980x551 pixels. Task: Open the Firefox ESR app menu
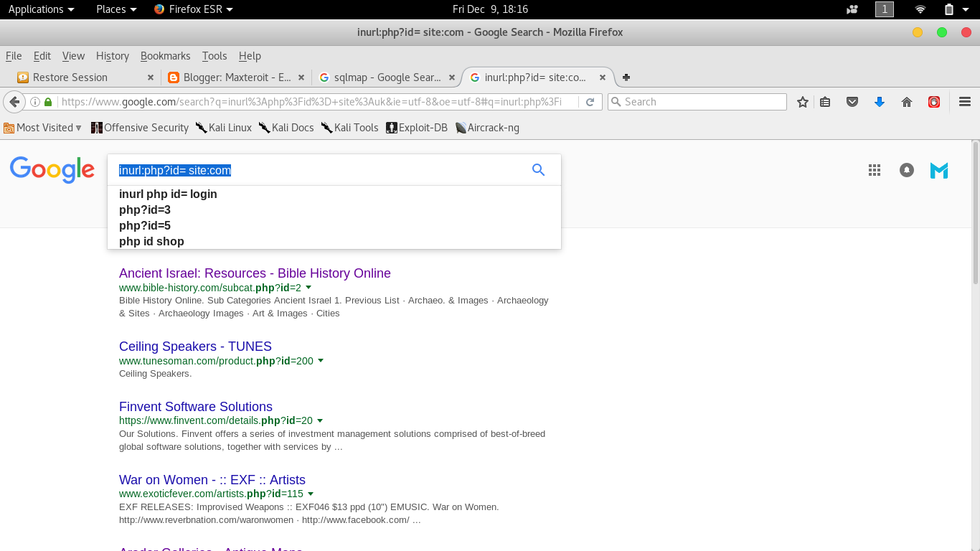[194, 9]
